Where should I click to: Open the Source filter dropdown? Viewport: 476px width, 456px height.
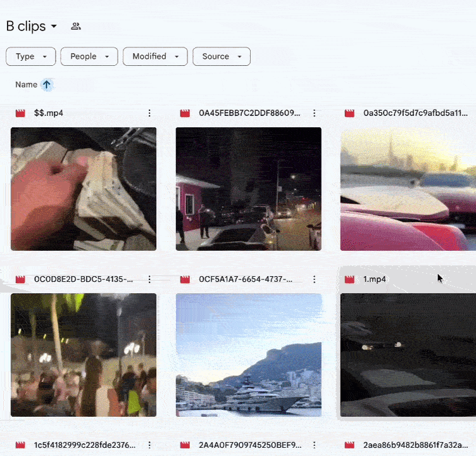tap(222, 56)
